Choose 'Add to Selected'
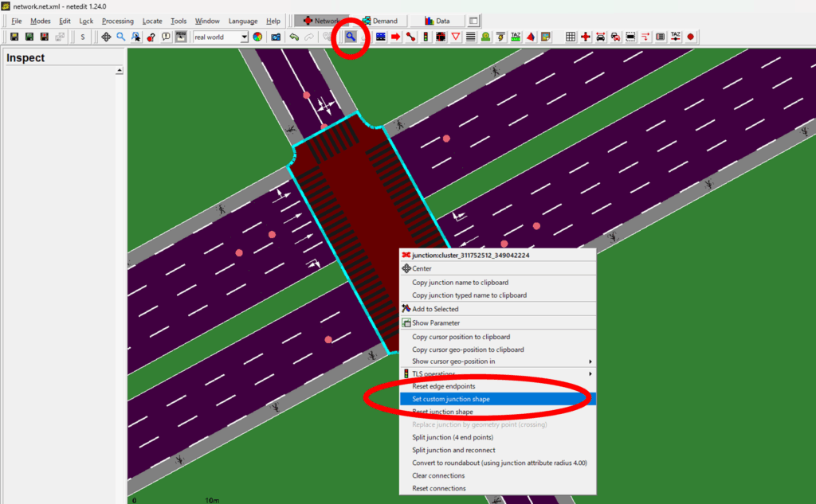Screen dimensions: 816x504 (497, 309)
